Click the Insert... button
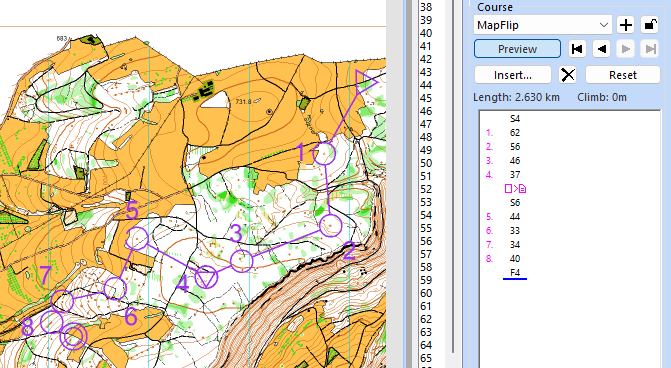Screen dimensions: 671x368 tap(513, 75)
